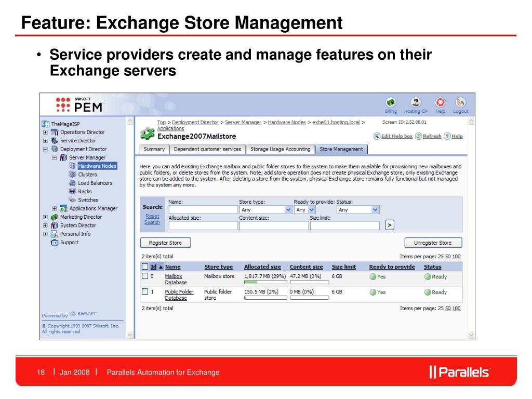The image size is (532, 399).
Task: Open the Ready to provide dropdown
Action: click(x=304, y=210)
